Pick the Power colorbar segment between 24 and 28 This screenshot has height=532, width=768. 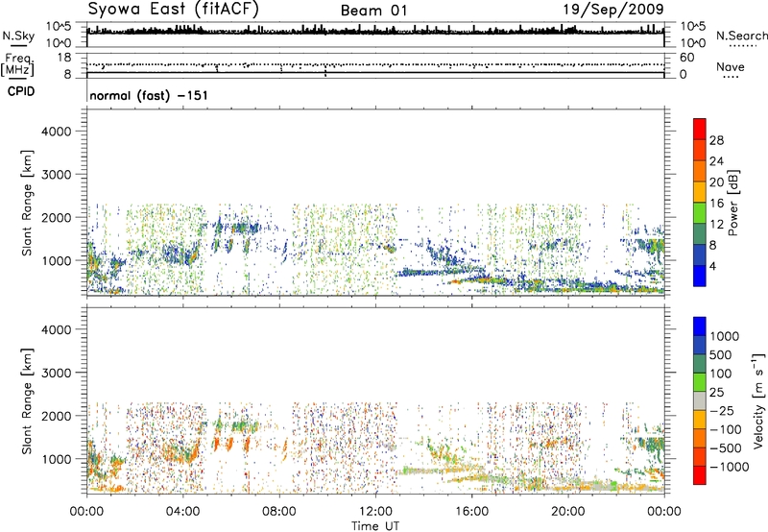tap(700, 150)
